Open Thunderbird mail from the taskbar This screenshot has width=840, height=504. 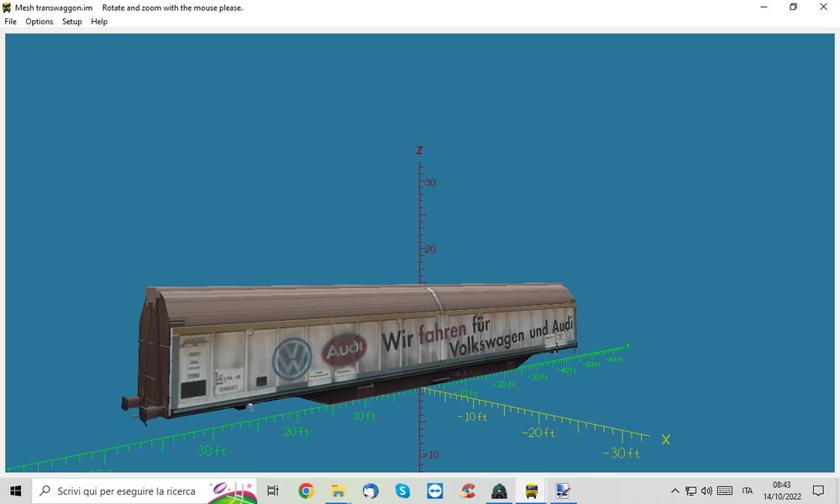pos(370,491)
